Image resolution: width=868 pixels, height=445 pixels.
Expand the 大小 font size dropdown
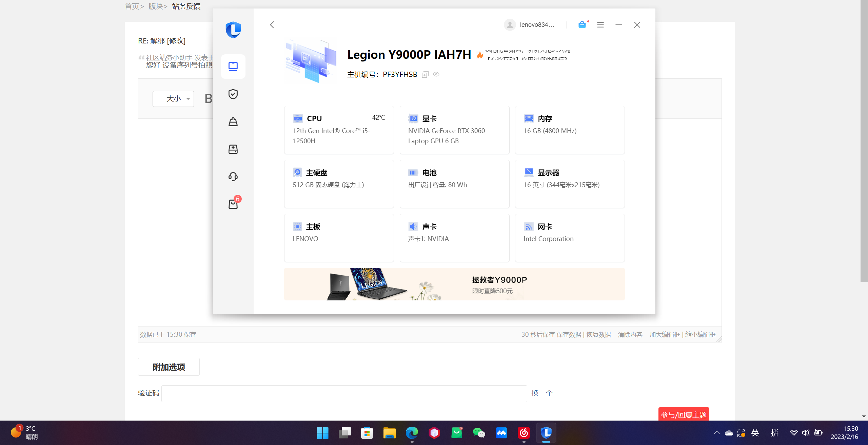pyautogui.click(x=173, y=99)
